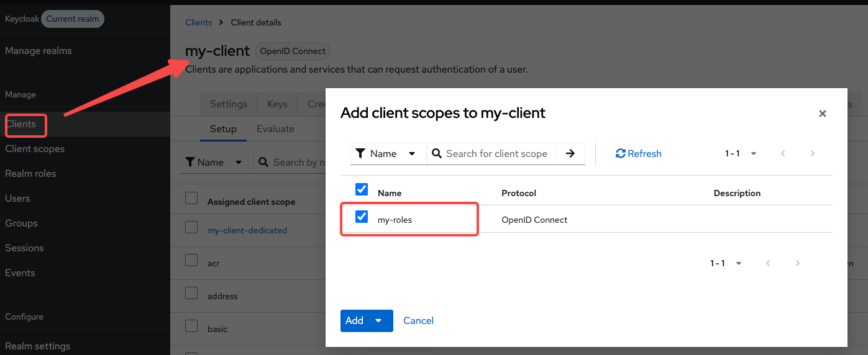This screenshot has height=355, width=868.
Task: Click the search arrow button in dialog
Action: [x=570, y=154]
